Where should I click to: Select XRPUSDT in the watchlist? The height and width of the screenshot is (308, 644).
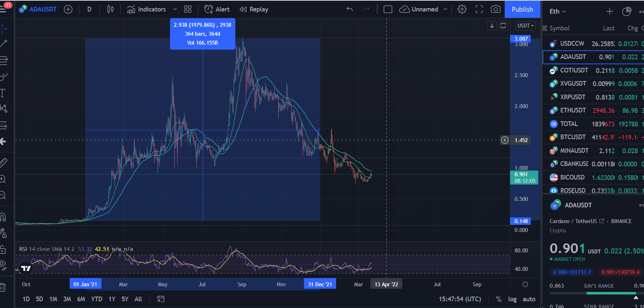tap(593, 97)
